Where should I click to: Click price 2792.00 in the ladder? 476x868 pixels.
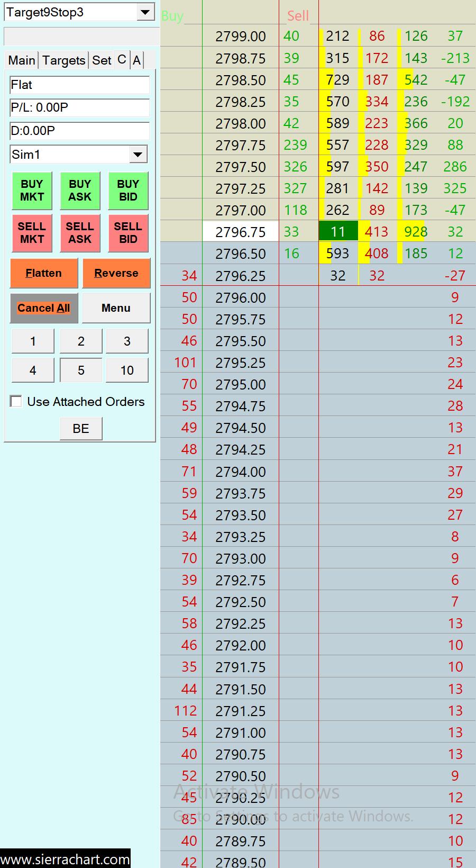[x=241, y=645]
